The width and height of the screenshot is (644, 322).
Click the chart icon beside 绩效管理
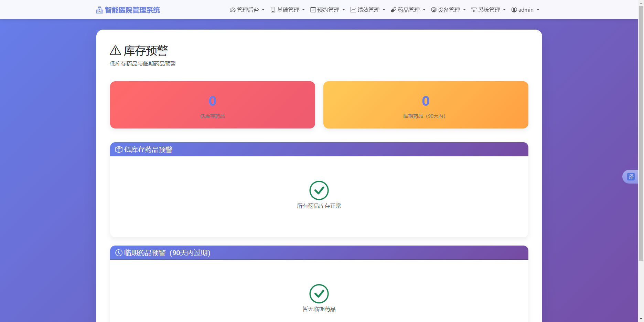(x=352, y=10)
